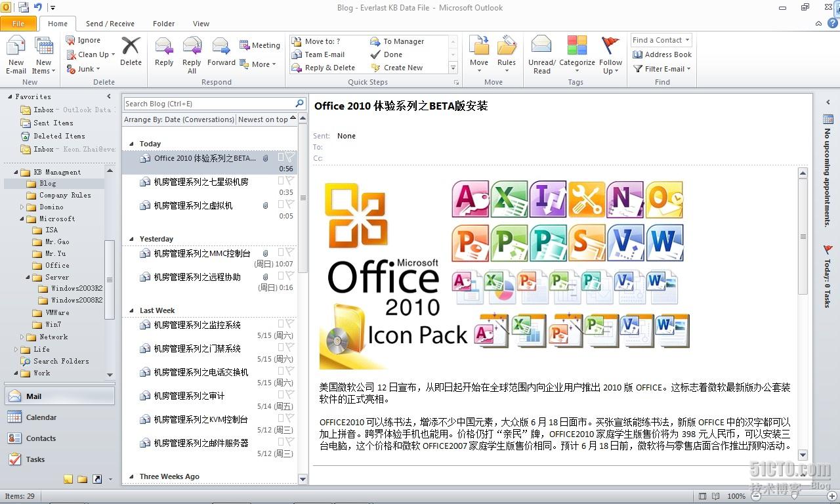
Task: Open the Move button menu
Action: tap(479, 56)
